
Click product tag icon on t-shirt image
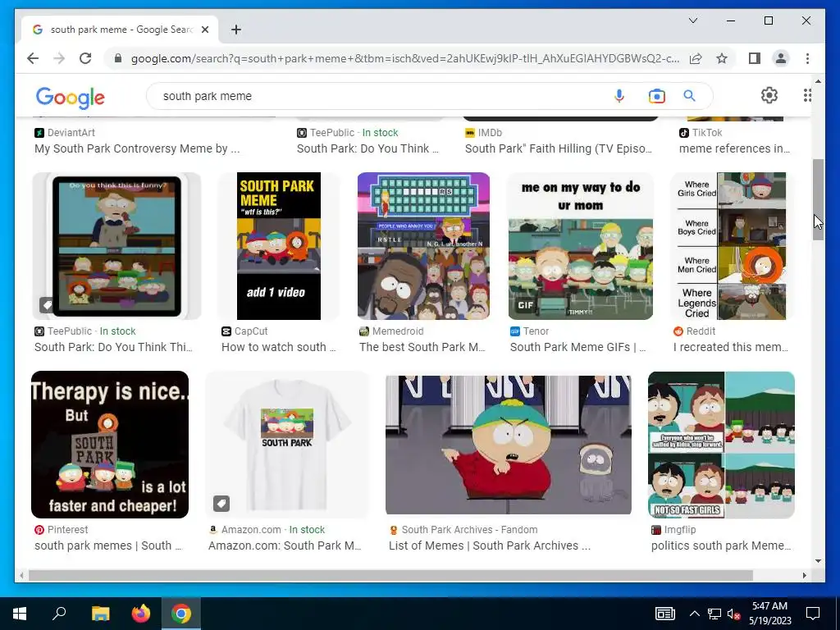pyautogui.click(x=221, y=504)
